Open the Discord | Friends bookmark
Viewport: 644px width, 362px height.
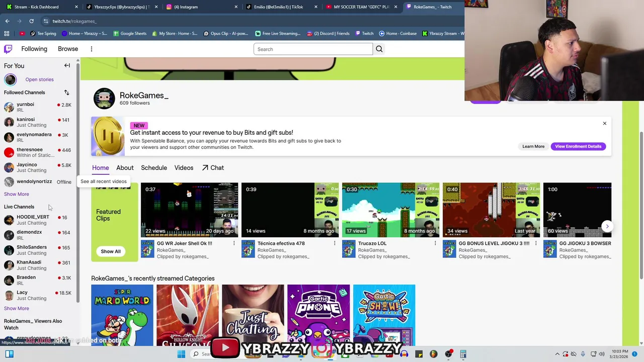pyautogui.click(x=328, y=34)
